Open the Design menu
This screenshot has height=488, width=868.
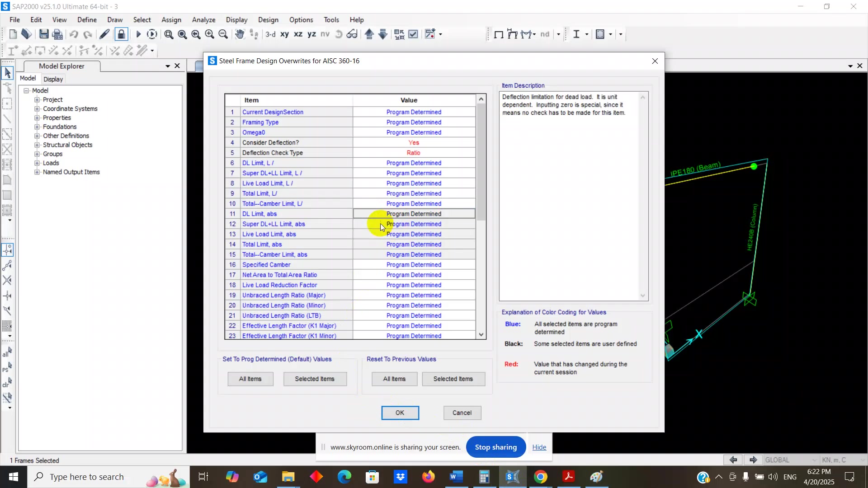(268, 20)
